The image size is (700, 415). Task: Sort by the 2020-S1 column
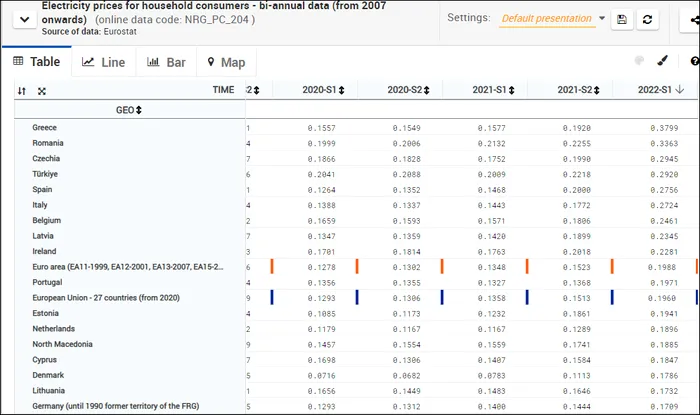click(x=342, y=90)
